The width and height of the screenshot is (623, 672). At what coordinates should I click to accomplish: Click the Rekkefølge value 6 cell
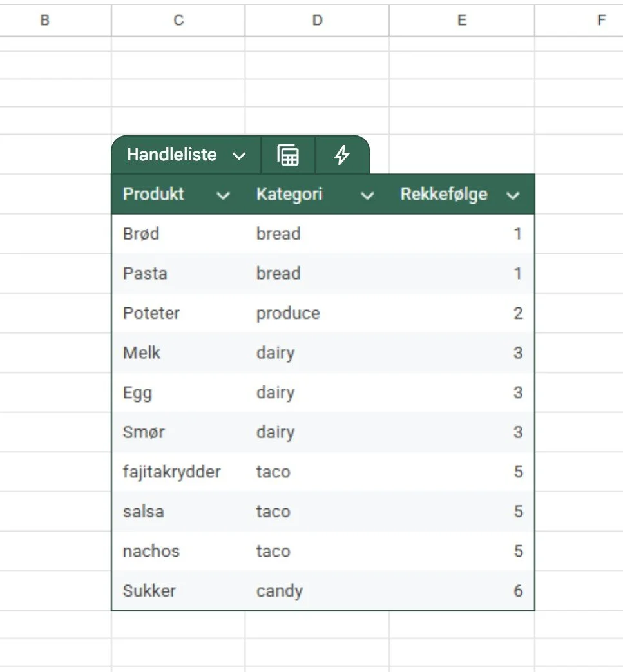pos(462,591)
